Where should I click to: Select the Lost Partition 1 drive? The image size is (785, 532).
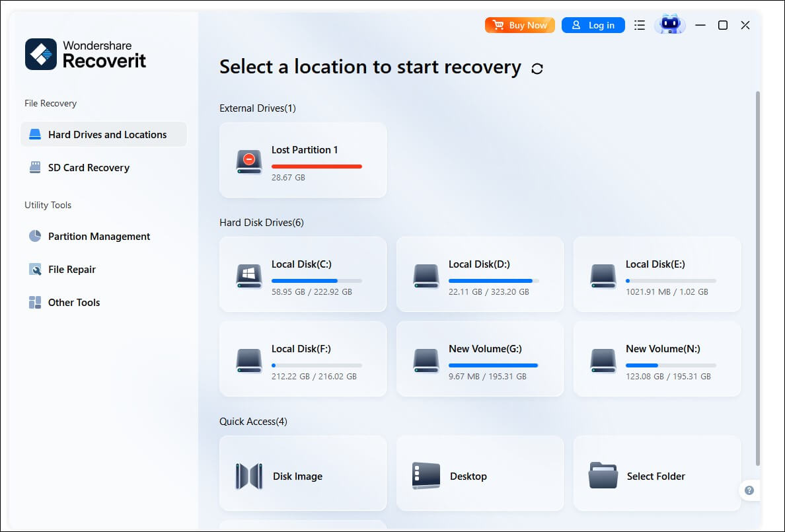(303, 160)
